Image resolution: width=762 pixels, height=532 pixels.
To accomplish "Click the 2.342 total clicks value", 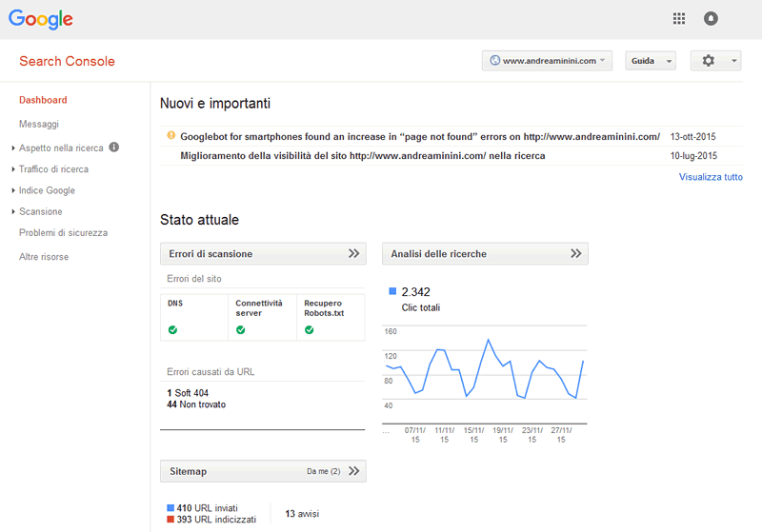I will coord(415,292).
